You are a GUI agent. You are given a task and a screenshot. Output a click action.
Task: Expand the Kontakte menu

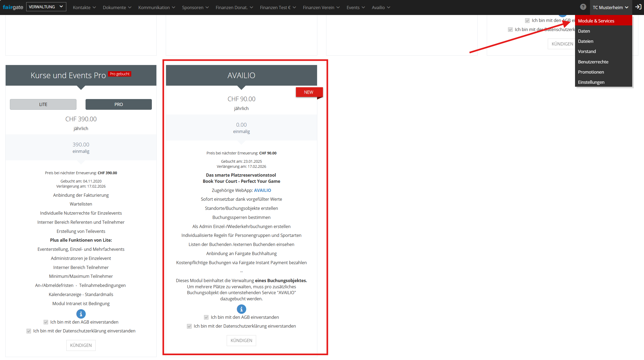coord(84,7)
